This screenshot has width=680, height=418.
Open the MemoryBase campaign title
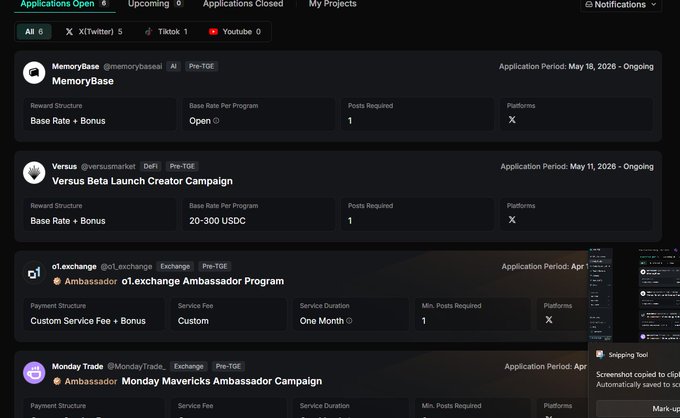[x=83, y=81]
